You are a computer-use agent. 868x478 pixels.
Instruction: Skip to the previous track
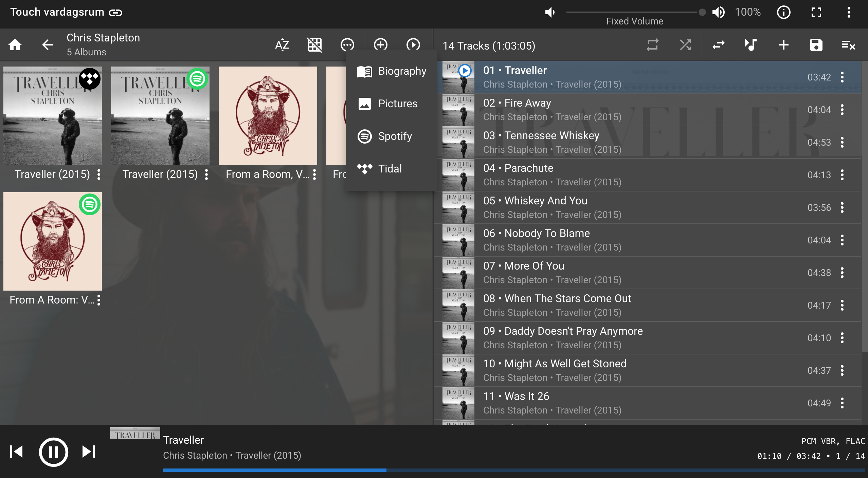click(16, 452)
